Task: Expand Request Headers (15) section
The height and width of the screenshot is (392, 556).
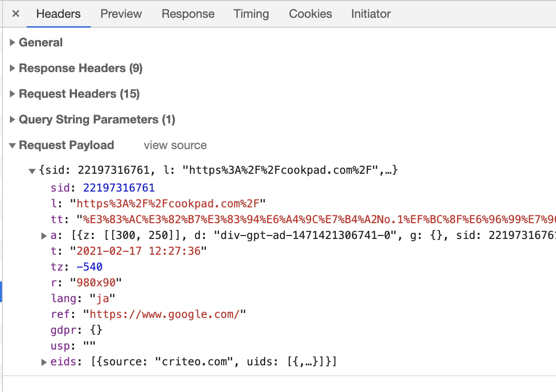Action: coord(12,94)
